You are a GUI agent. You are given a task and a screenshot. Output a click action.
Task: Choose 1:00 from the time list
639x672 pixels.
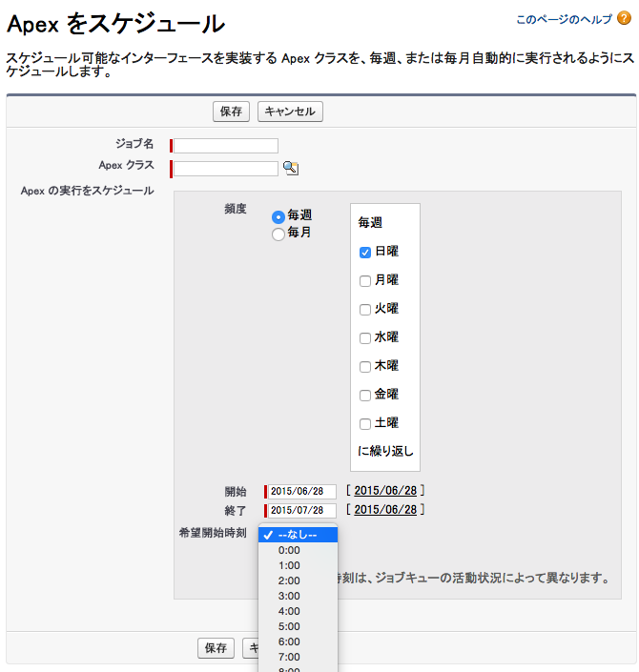(299, 565)
